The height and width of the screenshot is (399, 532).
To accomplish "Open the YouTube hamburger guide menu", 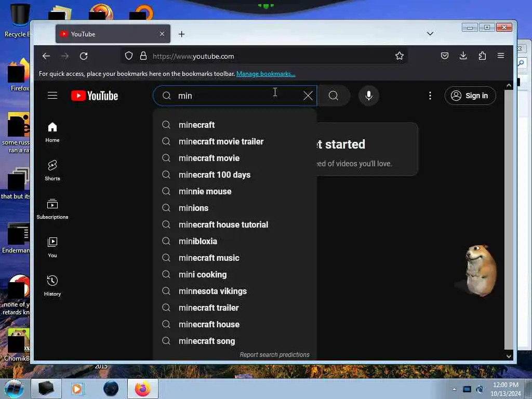I will 52,96.
